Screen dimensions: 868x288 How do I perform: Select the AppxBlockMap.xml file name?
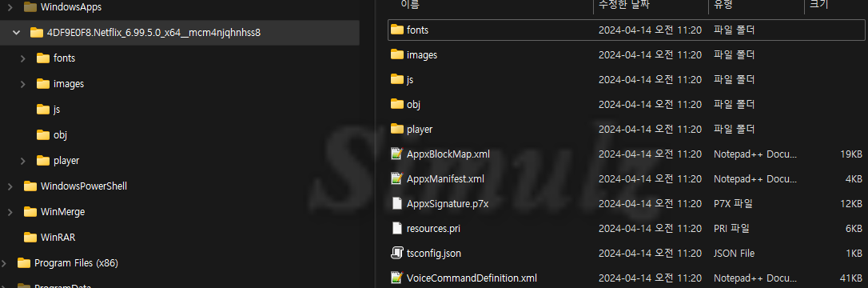pyautogui.click(x=448, y=154)
